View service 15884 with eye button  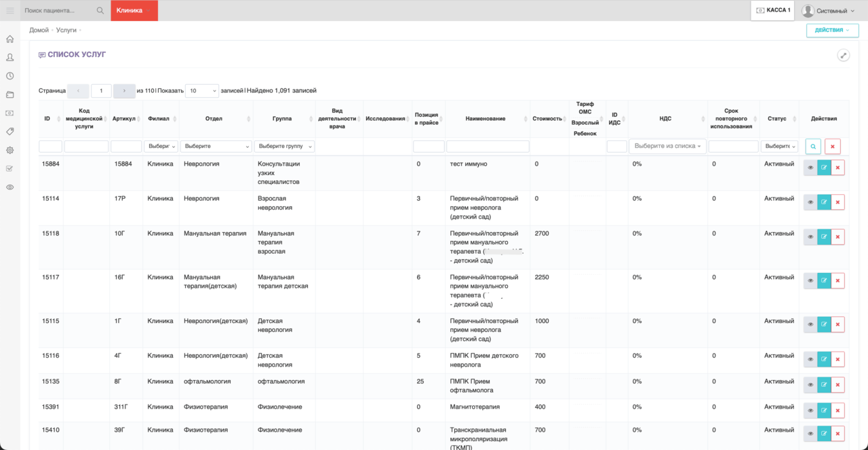(x=810, y=168)
